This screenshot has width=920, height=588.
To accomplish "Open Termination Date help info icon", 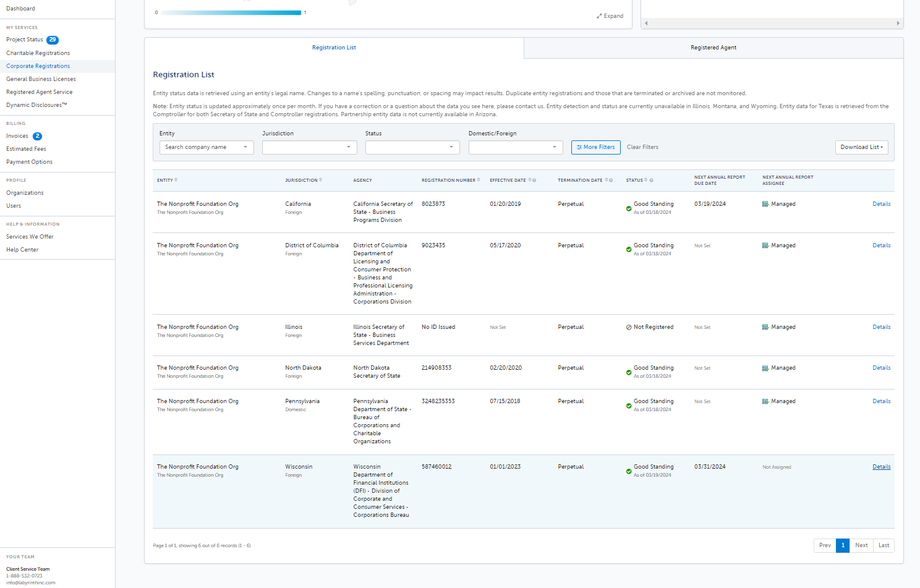I will (x=611, y=181).
